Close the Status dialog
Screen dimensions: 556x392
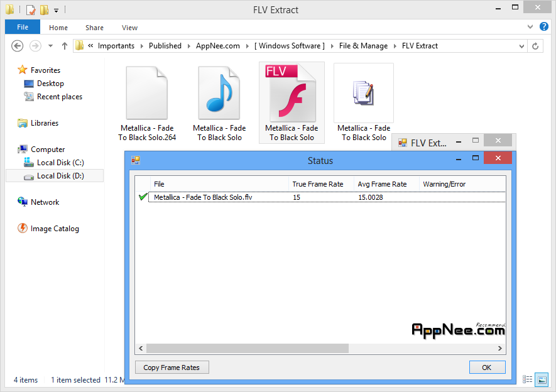pos(498,158)
